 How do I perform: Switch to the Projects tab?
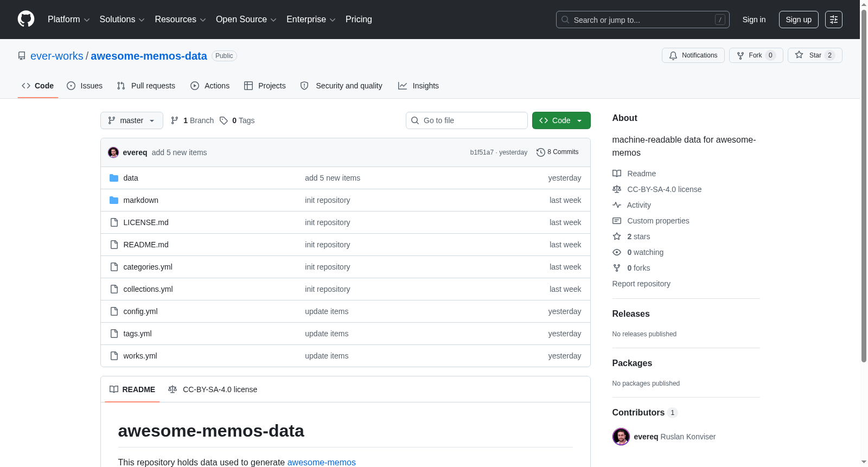pos(265,86)
